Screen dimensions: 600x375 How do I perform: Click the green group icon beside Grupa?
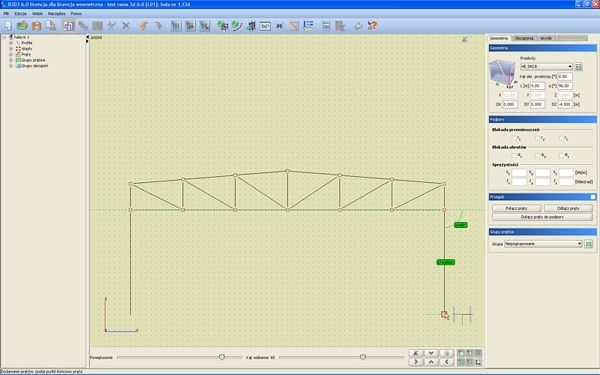[589, 244]
